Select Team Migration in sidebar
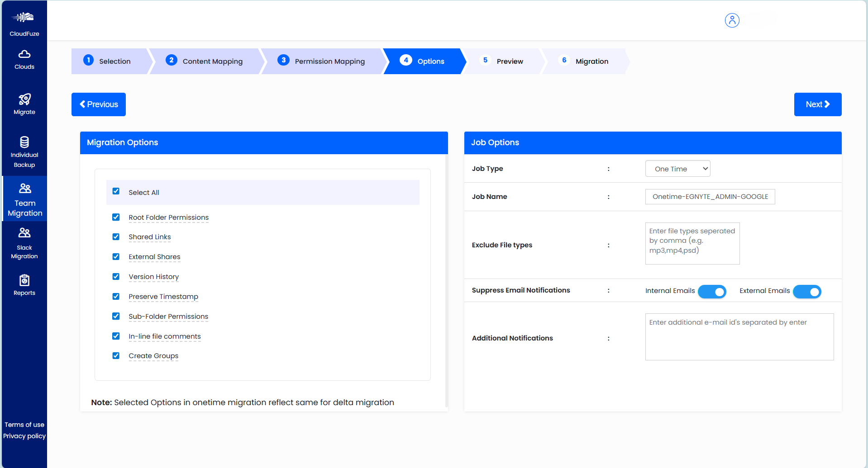This screenshot has height=468, width=868. [x=24, y=199]
